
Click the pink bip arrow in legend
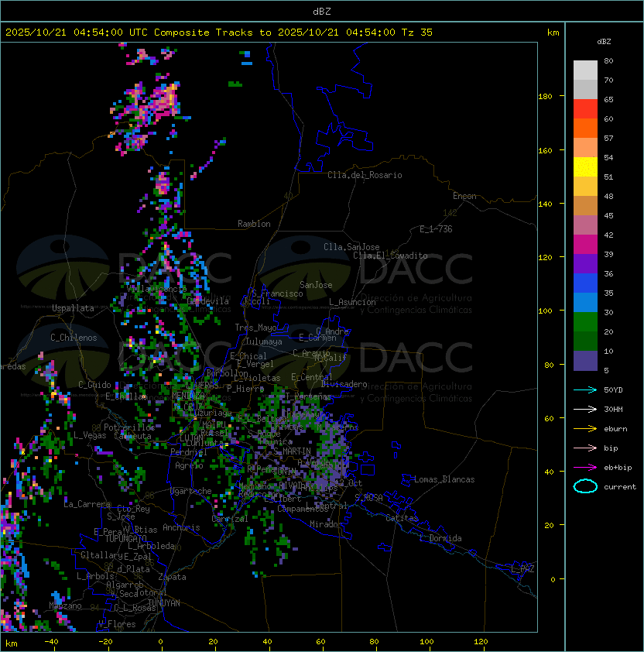point(585,448)
